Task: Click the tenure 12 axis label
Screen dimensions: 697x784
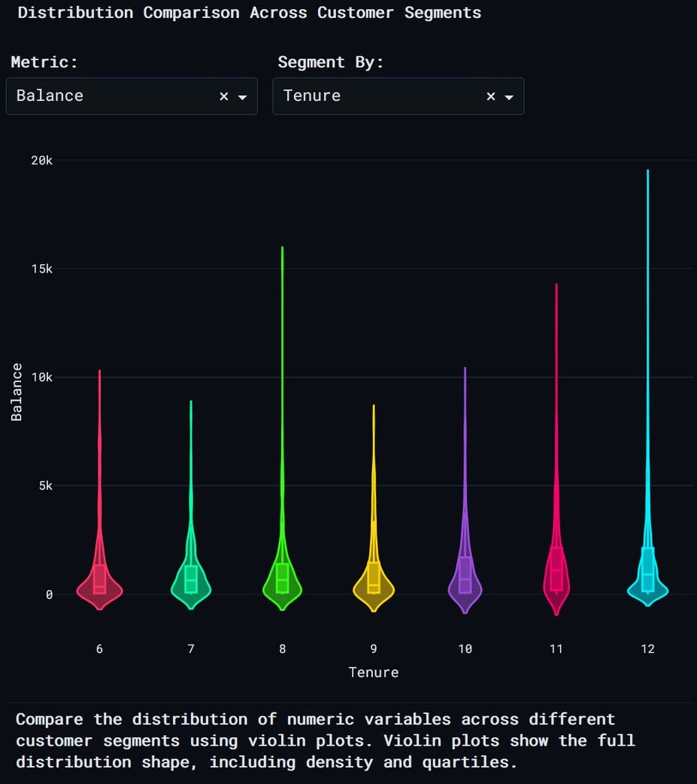Action: point(647,649)
